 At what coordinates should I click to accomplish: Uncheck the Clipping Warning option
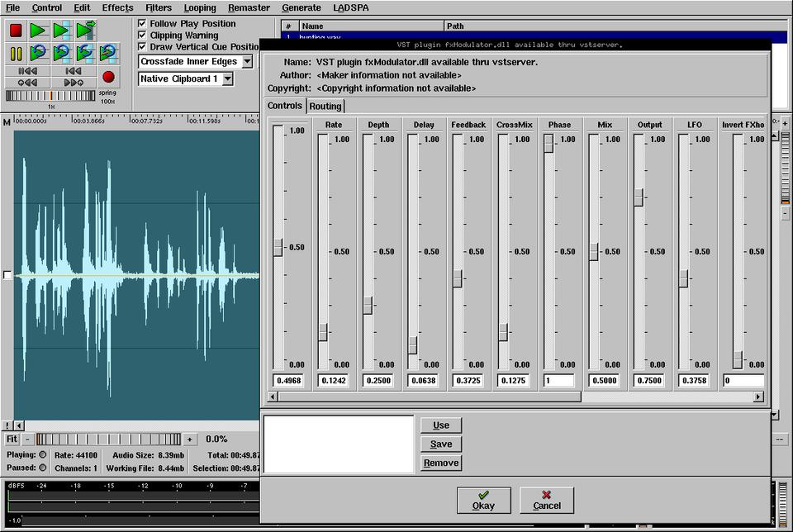[x=143, y=36]
